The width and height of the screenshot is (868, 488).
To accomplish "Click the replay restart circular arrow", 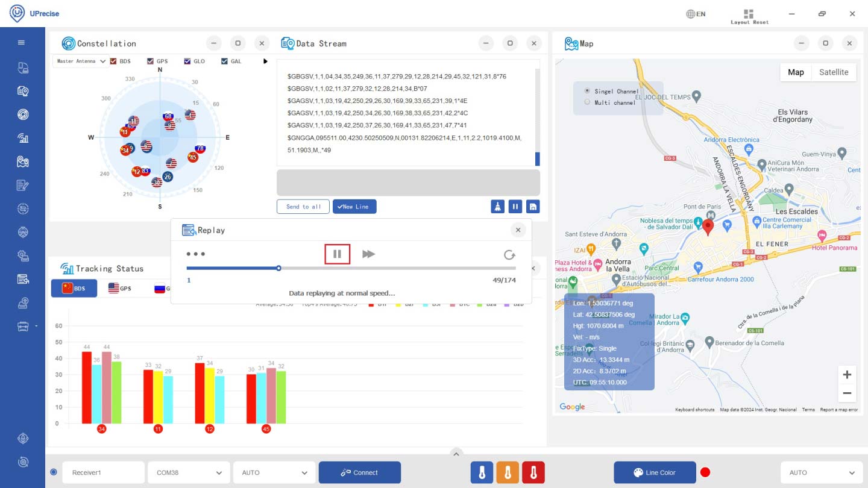I will 509,255.
